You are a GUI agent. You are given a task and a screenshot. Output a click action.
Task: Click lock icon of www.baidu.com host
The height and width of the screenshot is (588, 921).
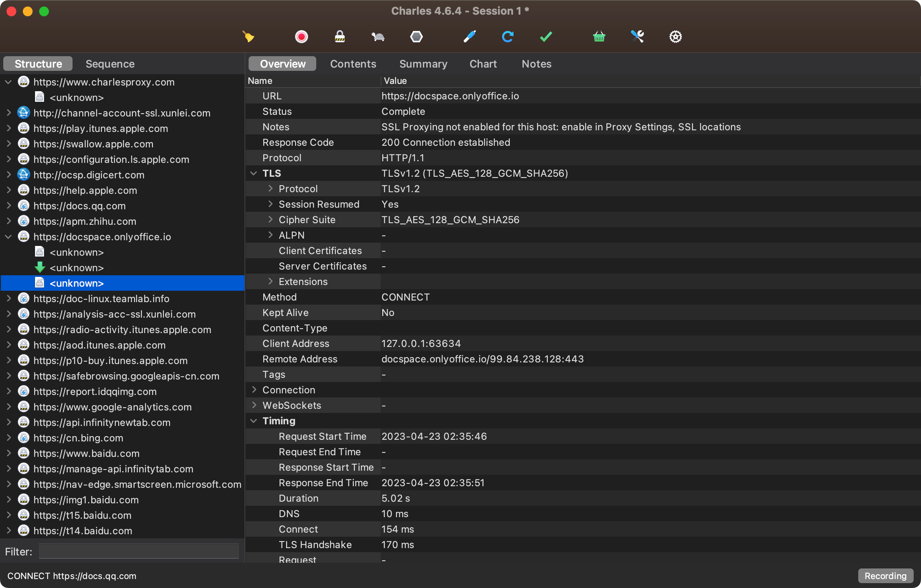[24, 453]
